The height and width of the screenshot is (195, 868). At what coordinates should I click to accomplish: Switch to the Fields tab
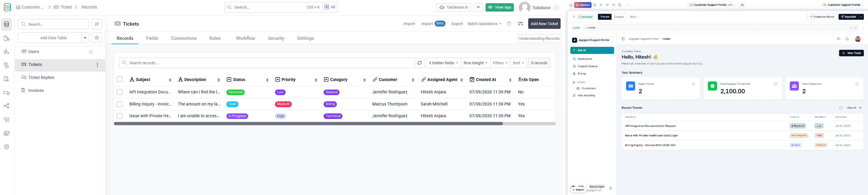(152, 38)
